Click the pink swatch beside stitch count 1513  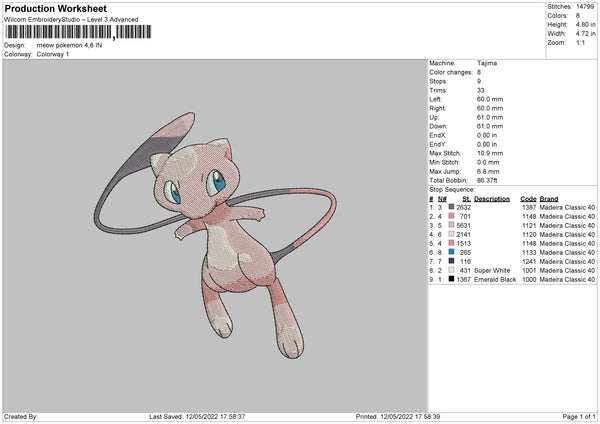coord(451,243)
